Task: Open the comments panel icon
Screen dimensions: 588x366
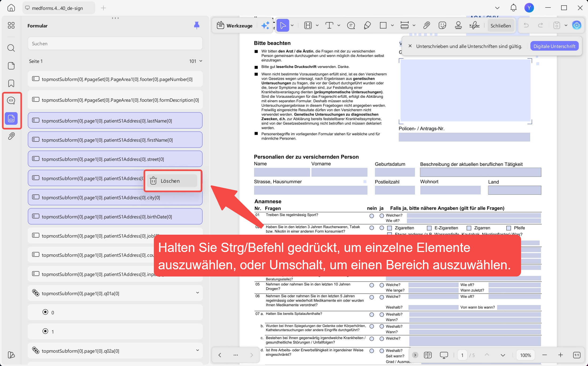Action: [11, 100]
